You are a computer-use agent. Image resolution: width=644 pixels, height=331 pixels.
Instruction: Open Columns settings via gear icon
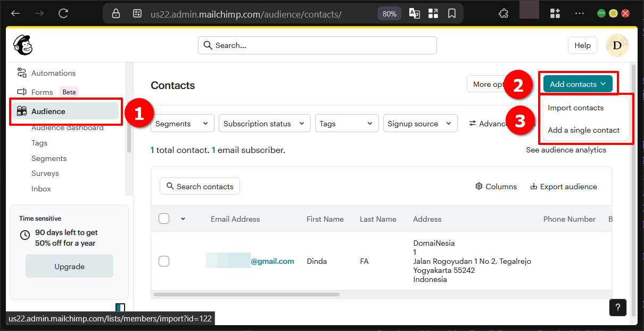point(478,186)
